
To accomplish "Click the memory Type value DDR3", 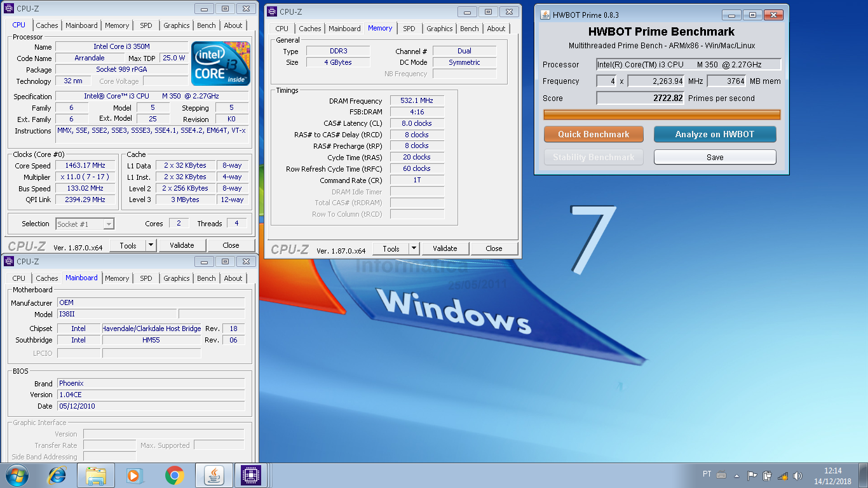I will coord(338,51).
